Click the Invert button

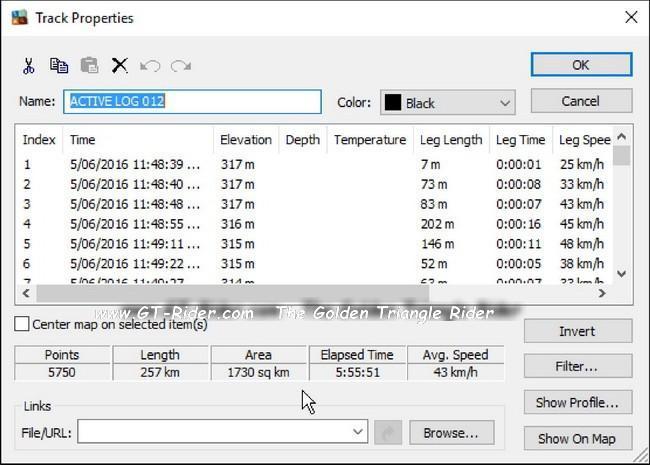click(577, 331)
